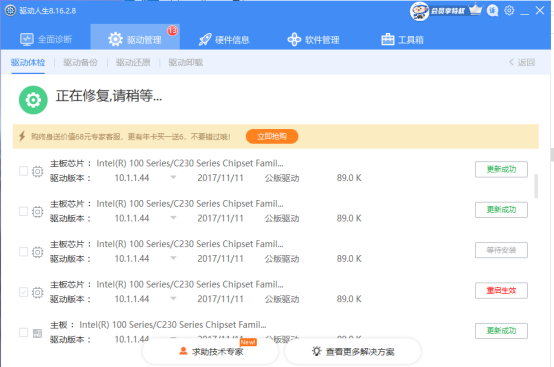Expand version dropdown of fourth driver row
Viewport: 554px width, 367px height.
pyautogui.click(x=173, y=298)
